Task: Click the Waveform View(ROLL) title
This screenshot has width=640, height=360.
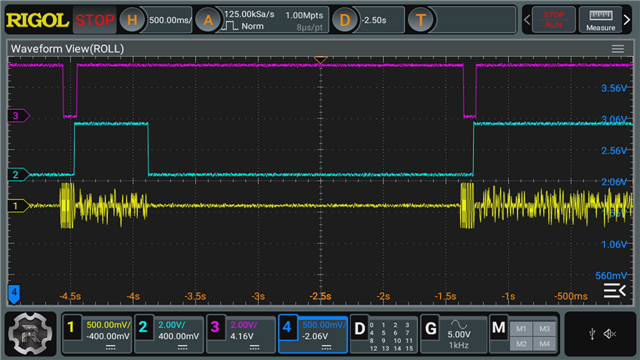Action: point(67,49)
